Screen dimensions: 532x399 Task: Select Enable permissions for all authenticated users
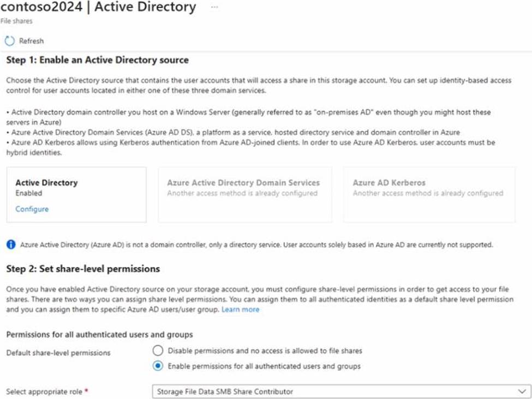click(x=158, y=366)
